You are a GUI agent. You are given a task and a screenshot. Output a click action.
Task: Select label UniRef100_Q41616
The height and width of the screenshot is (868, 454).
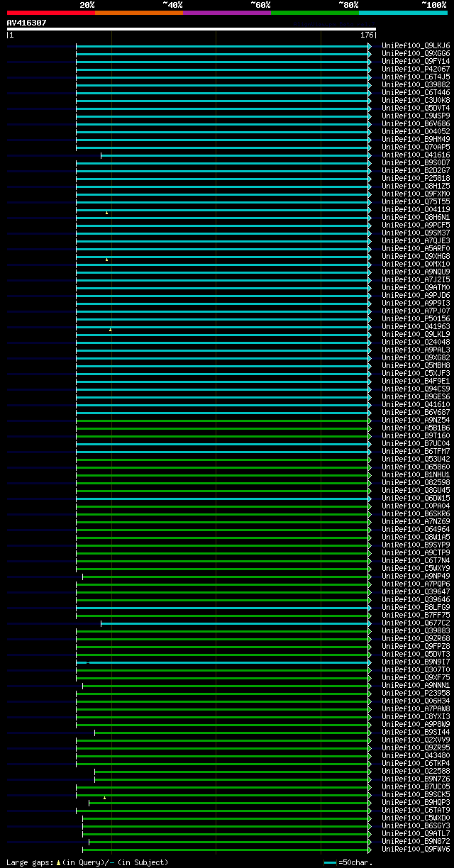click(x=416, y=155)
